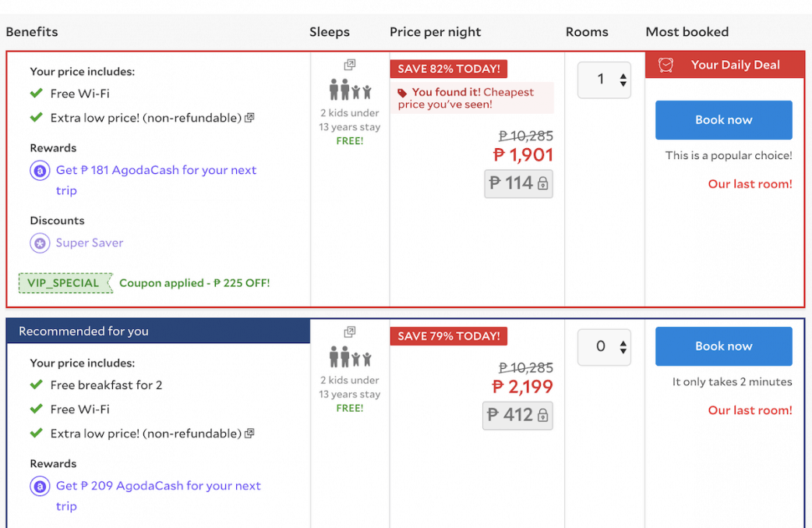Screen dimensions: 812x528
Task: Click the checkmark beside Extra low price
Action: (35, 117)
